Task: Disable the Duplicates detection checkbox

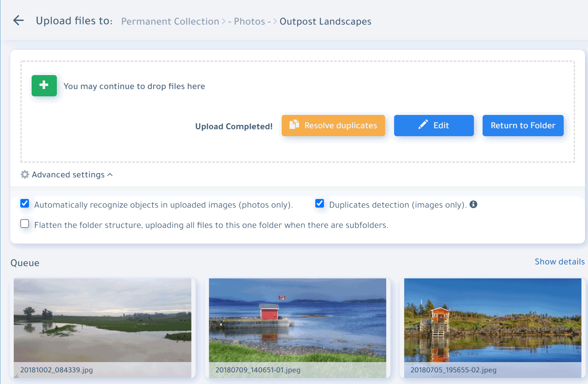Action: 320,203
